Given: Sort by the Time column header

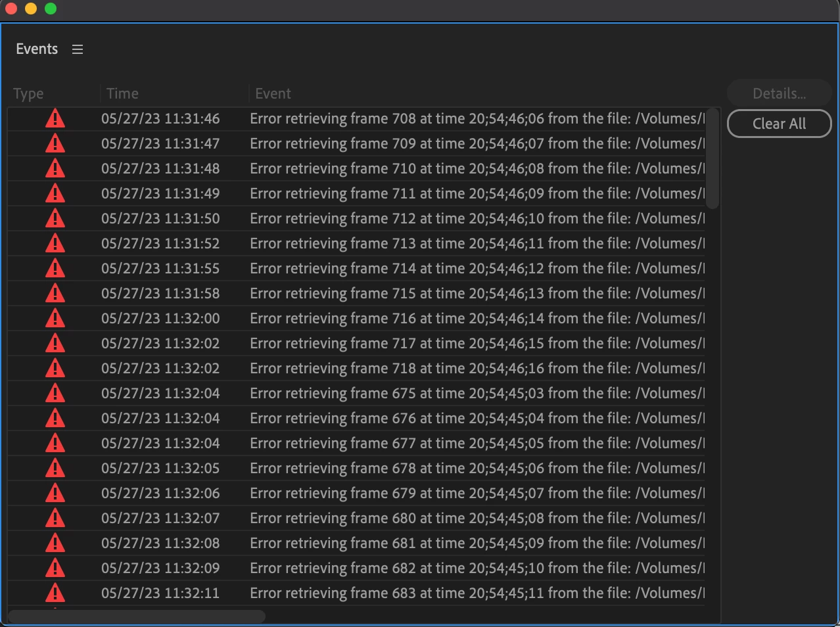Looking at the screenshot, I should coord(122,93).
